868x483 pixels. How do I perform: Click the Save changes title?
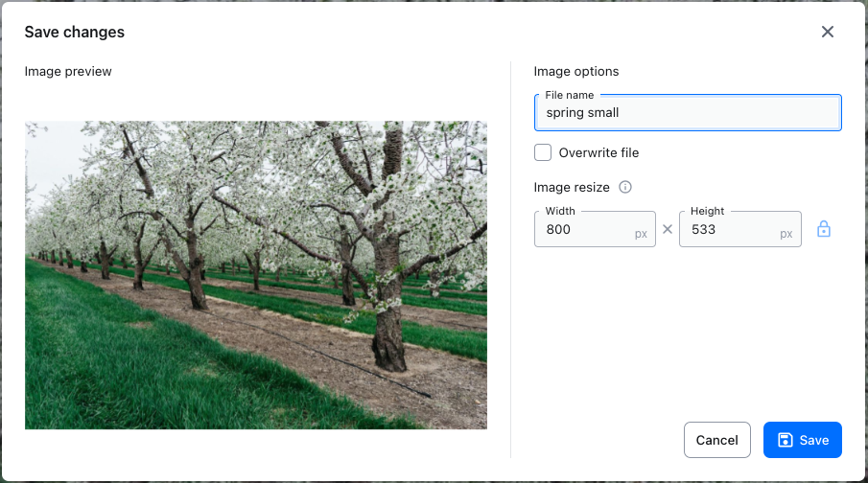click(x=75, y=32)
